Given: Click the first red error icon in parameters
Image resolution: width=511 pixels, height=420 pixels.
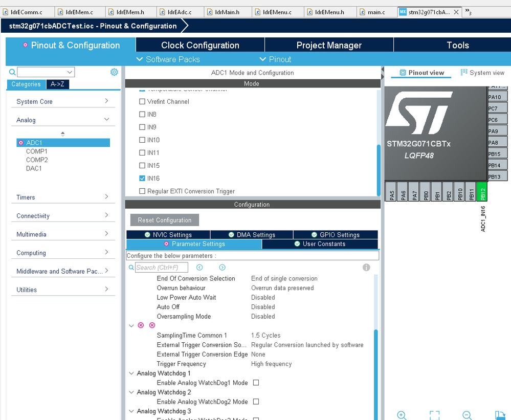Looking at the screenshot, I should (141, 325).
